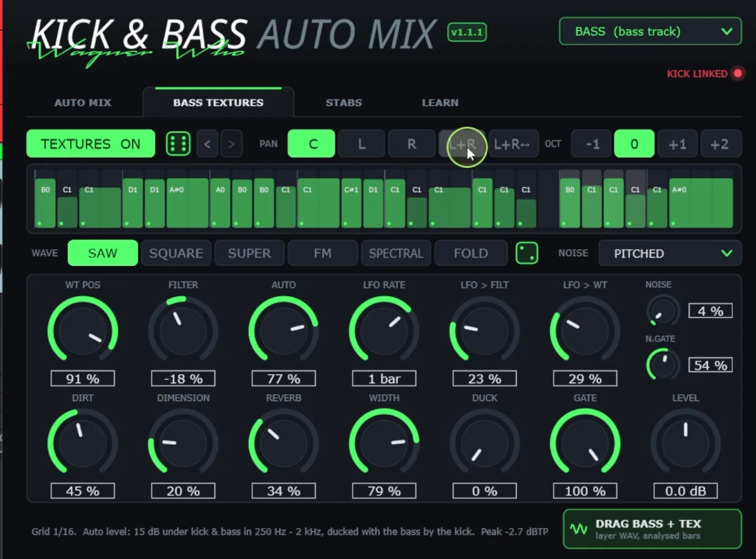This screenshot has width=756, height=559.
Task: Select FM waveform
Action: [323, 253]
